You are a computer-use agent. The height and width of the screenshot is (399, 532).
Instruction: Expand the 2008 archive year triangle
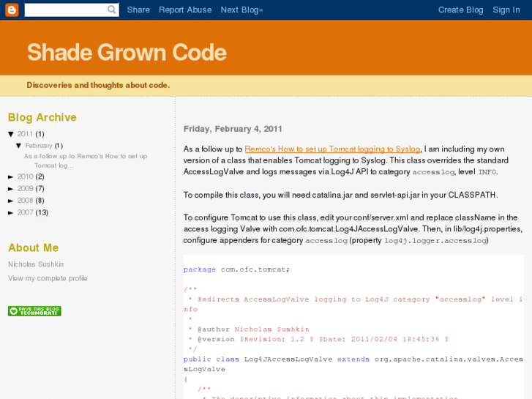pyautogui.click(x=11, y=201)
